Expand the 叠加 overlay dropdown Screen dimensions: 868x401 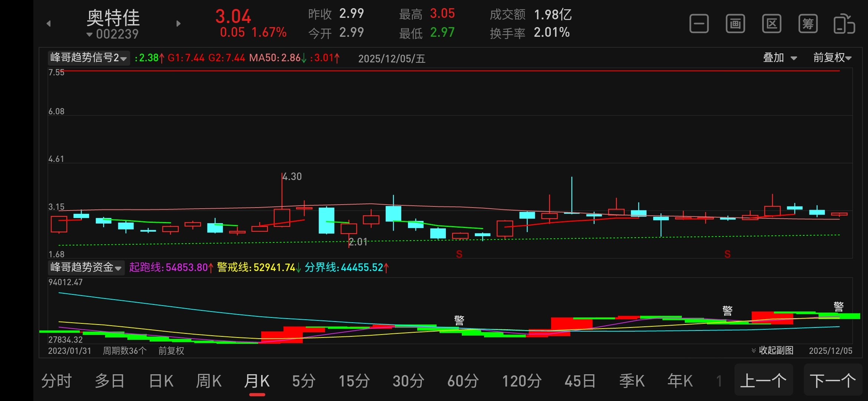[780, 58]
